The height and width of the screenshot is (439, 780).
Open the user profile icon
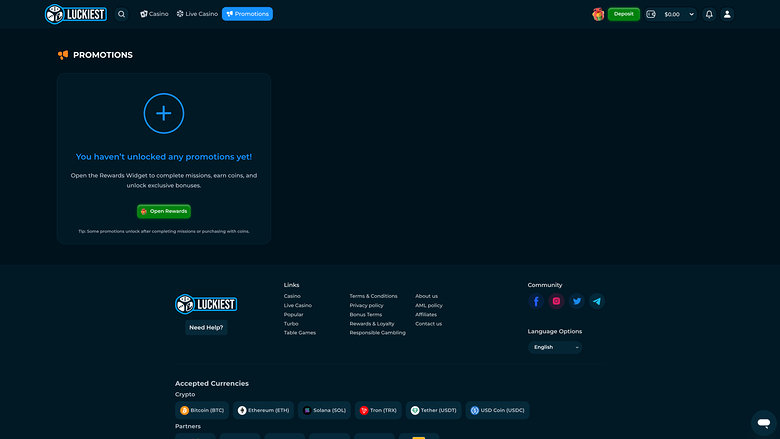click(727, 14)
